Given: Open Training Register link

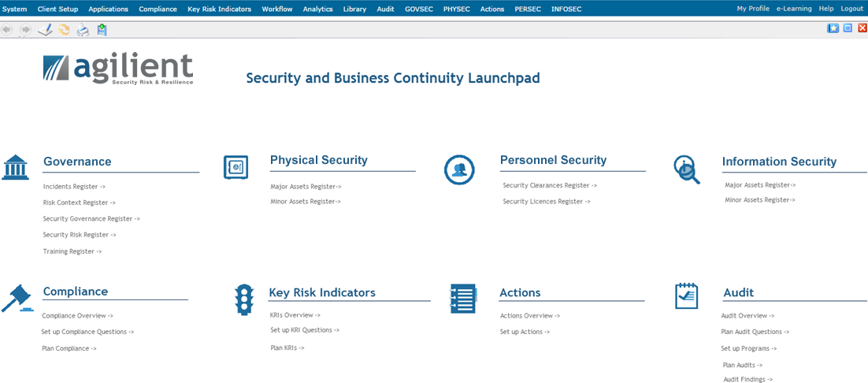Looking at the screenshot, I should (x=72, y=252).
